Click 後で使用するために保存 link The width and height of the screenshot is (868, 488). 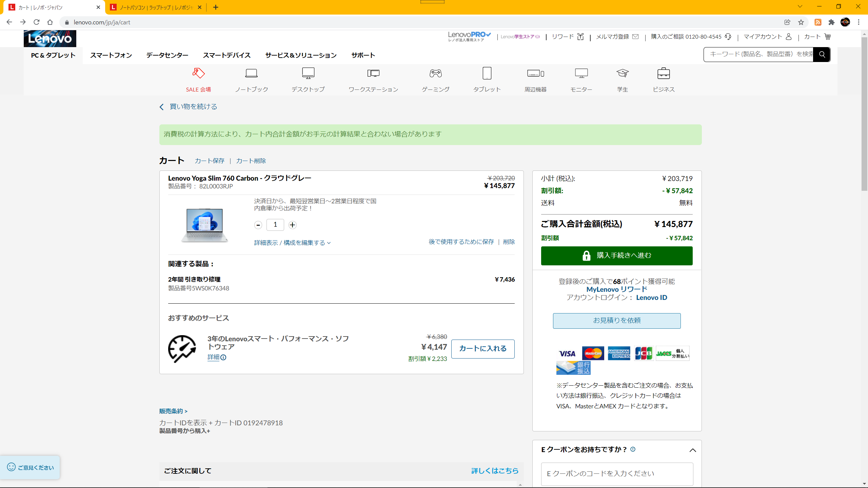pyautogui.click(x=461, y=242)
